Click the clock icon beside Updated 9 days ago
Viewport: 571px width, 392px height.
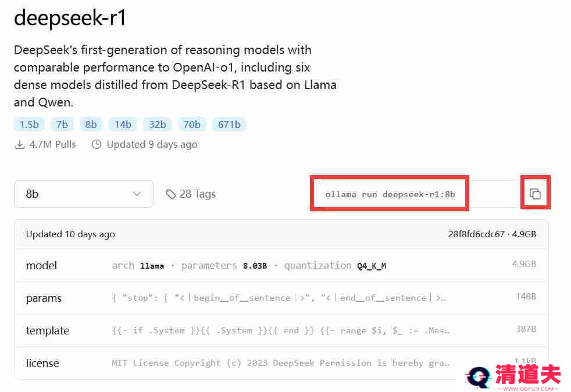click(x=97, y=145)
